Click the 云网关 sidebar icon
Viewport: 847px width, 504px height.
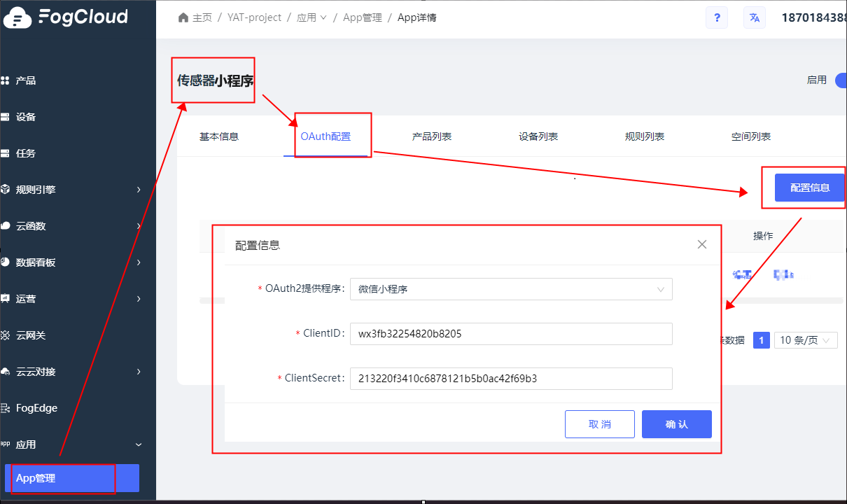(x=5, y=335)
